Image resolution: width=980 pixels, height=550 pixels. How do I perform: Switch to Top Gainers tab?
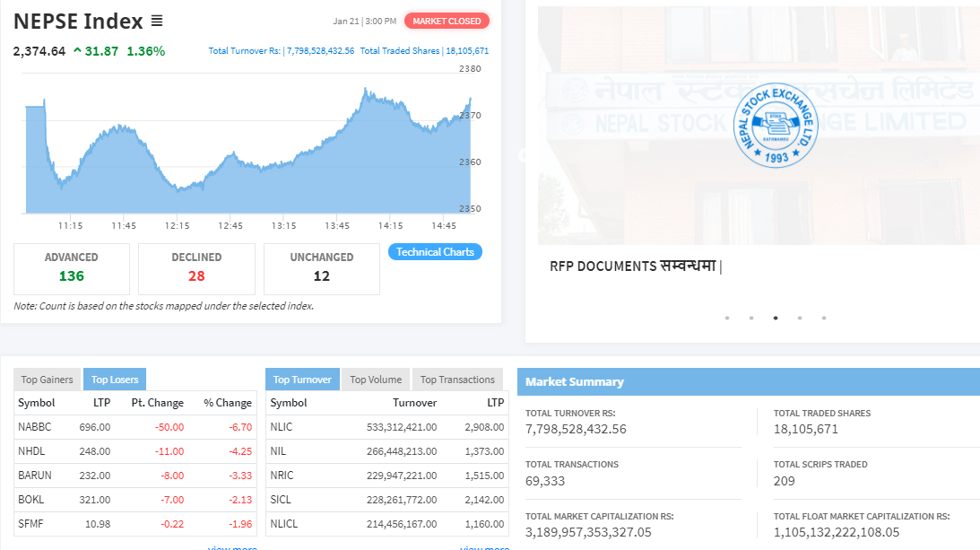47,380
